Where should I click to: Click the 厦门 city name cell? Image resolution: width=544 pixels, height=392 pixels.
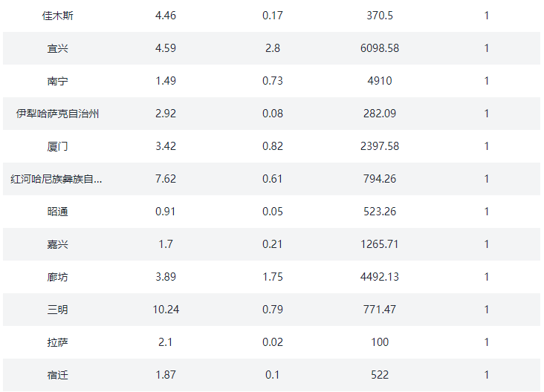point(57,146)
